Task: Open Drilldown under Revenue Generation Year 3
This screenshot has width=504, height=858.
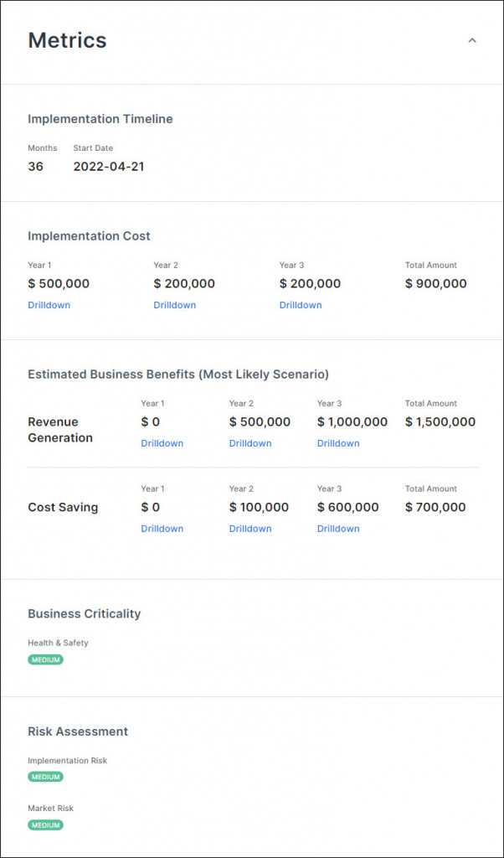Action: pos(337,443)
